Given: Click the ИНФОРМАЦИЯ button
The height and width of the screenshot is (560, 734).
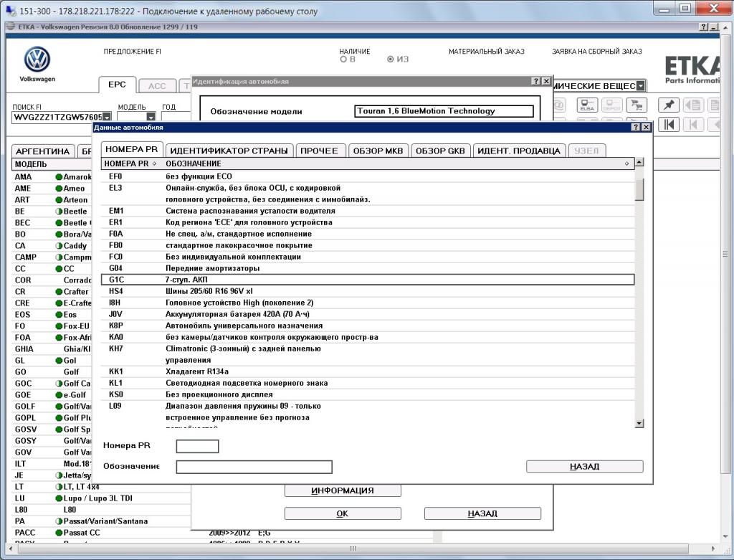Looking at the screenshot, I should tap(343, 490).
